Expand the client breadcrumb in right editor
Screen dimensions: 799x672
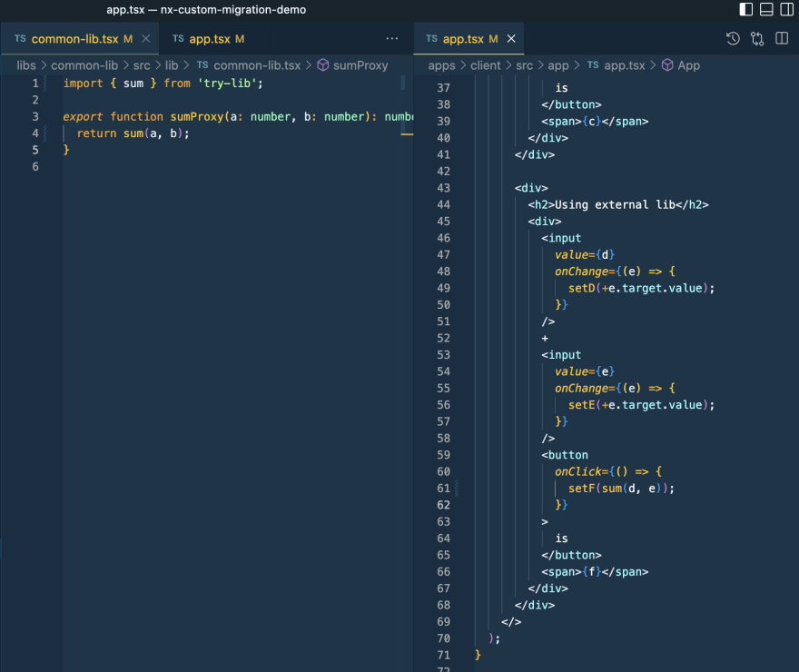pyautogui.click(x=485, y=65)
